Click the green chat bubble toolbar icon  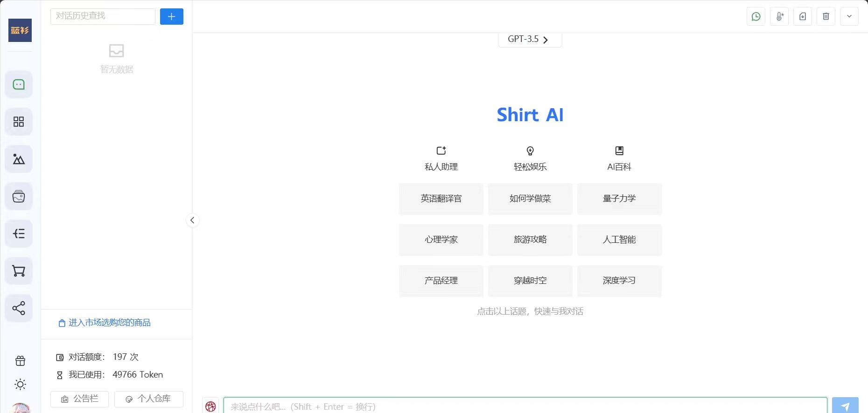click(756, 16)
